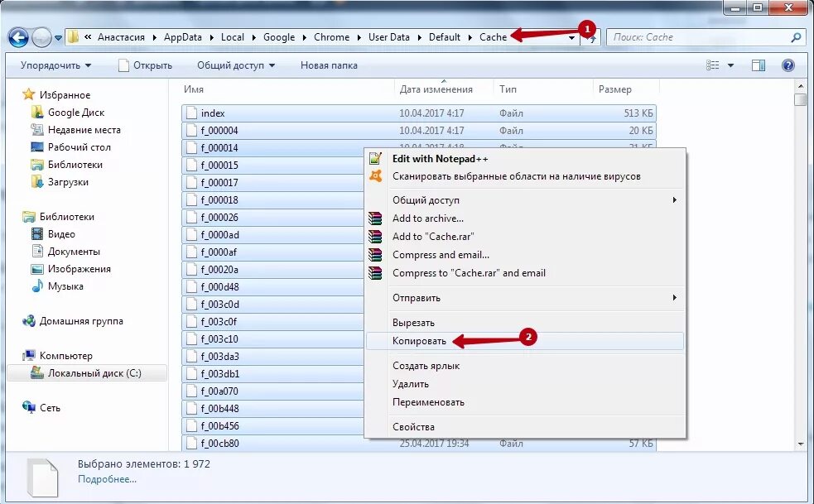Click the User Data breadcrumb segment
814x504 pixels.
pyautogui.click(x=389, y=37)
